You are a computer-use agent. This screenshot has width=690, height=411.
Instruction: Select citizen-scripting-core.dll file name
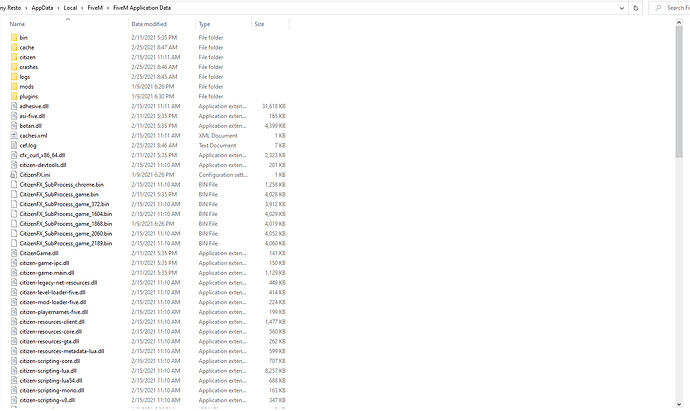[50, 361]
